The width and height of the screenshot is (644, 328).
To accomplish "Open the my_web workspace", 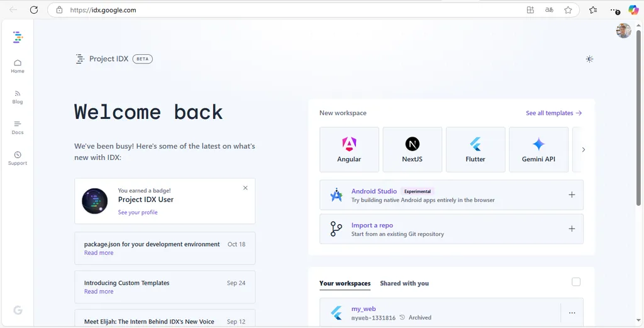I will [x=364, y=308].
